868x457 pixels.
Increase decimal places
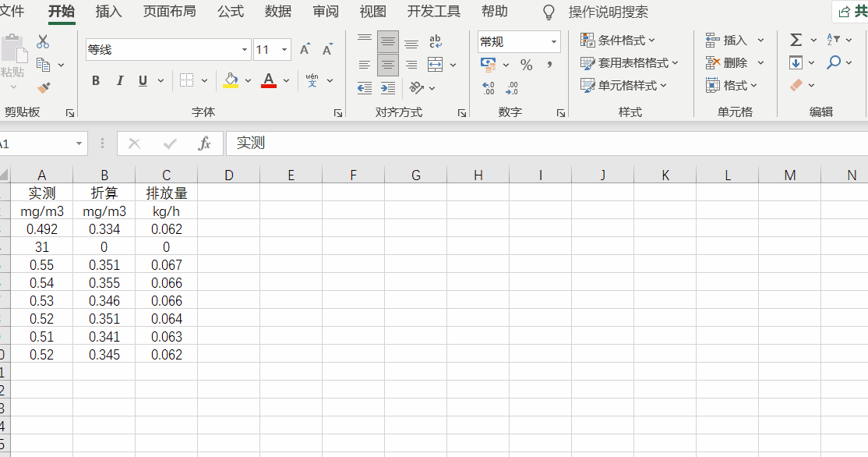pos(489,88)
